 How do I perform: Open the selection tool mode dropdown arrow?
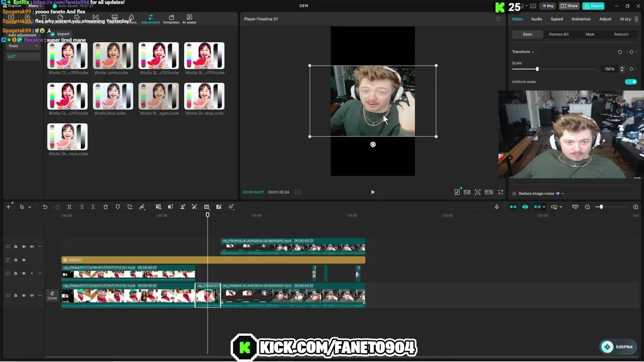(x=30, y=207)
